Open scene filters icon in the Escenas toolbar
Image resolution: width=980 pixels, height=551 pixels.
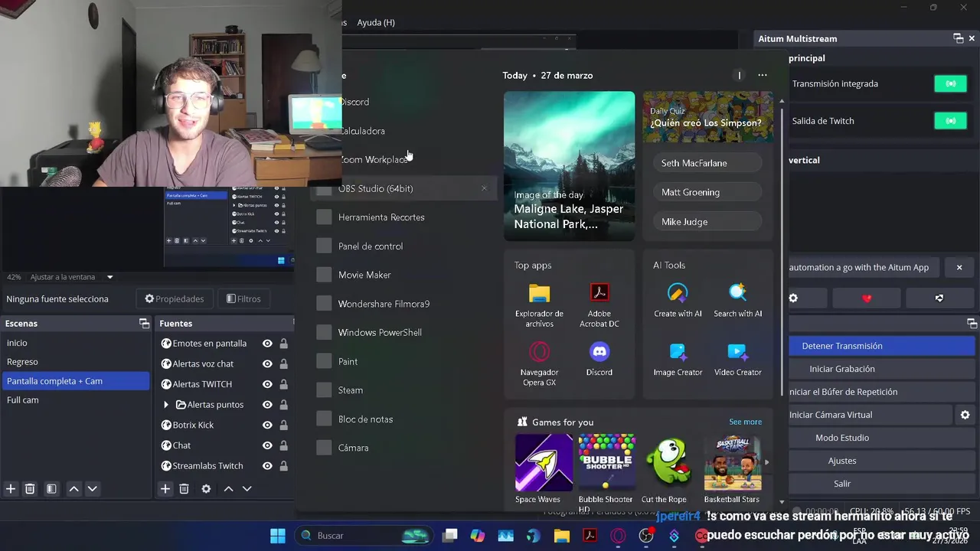(51, 488)
